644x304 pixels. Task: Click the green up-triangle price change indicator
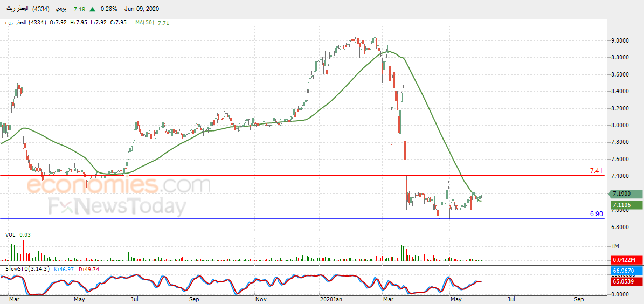93,9
